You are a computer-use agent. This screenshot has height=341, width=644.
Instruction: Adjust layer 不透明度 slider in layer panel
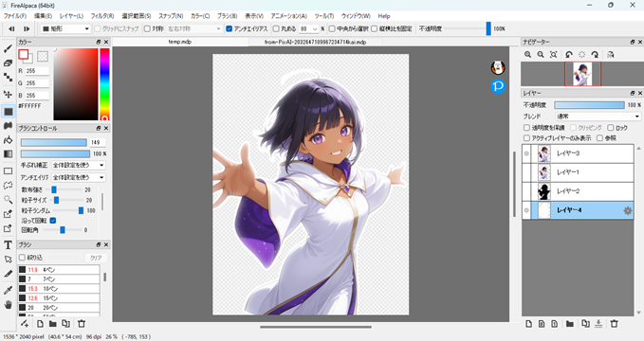coord(589,105)
